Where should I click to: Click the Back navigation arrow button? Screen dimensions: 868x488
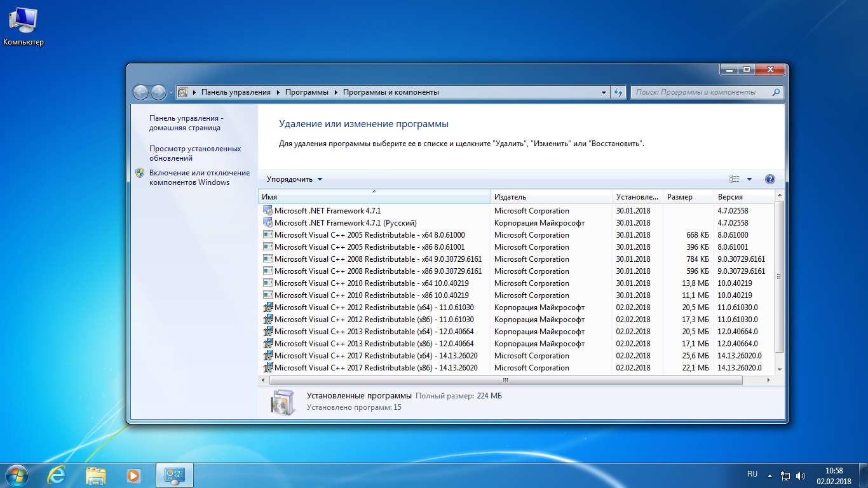click(x=140, y=92)
